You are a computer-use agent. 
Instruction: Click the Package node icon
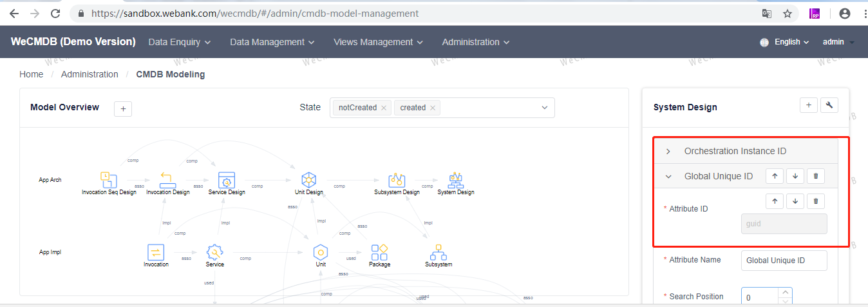tap(379, 252)
